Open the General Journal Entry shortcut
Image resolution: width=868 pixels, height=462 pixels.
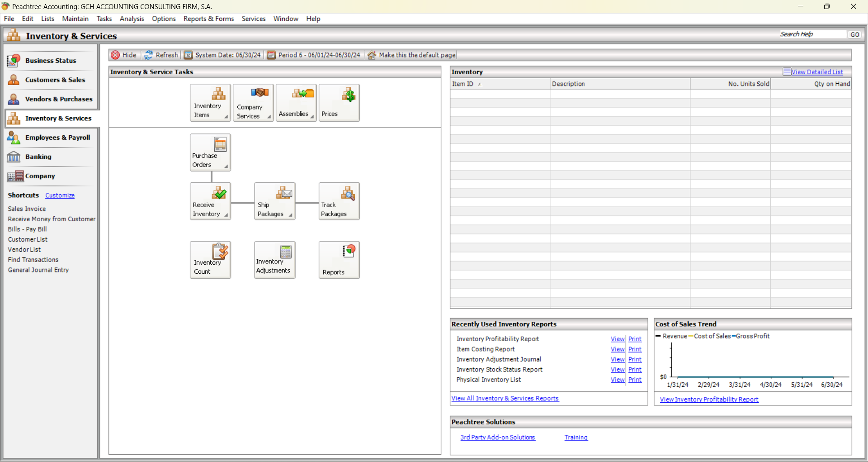click(x=38, y=270)
